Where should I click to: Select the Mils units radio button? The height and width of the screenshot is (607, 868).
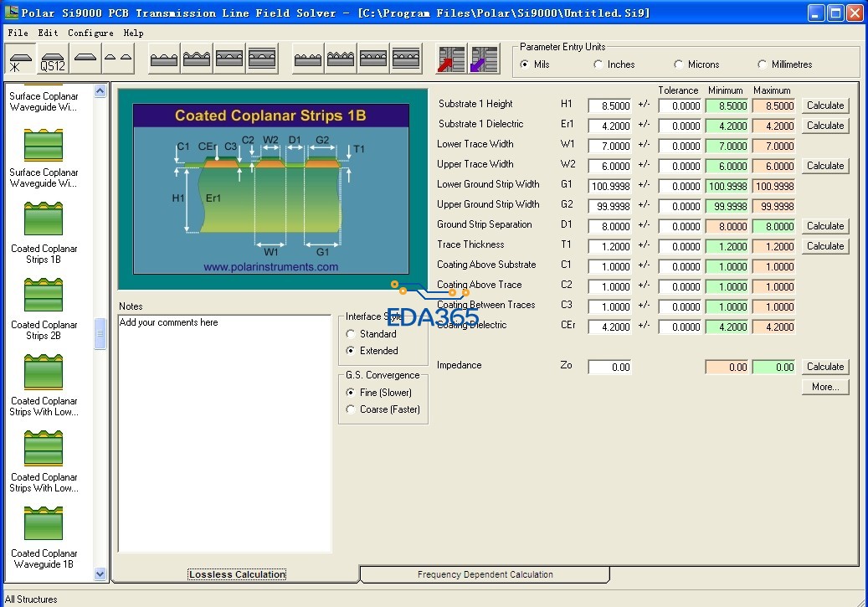point(524,64)
